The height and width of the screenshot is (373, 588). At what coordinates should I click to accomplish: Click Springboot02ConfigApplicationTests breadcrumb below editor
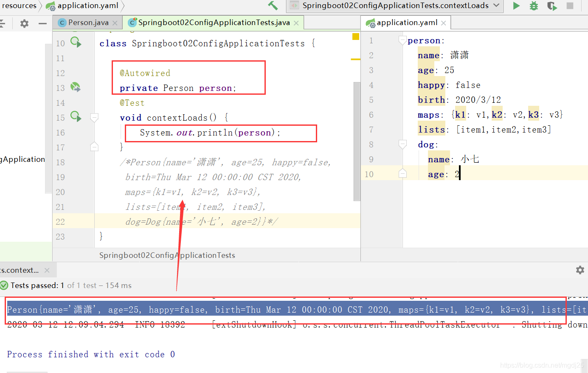pos(167,255)
